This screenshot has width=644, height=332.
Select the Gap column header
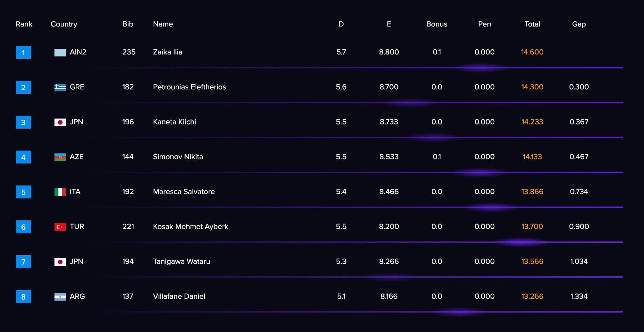coord(579,24)
